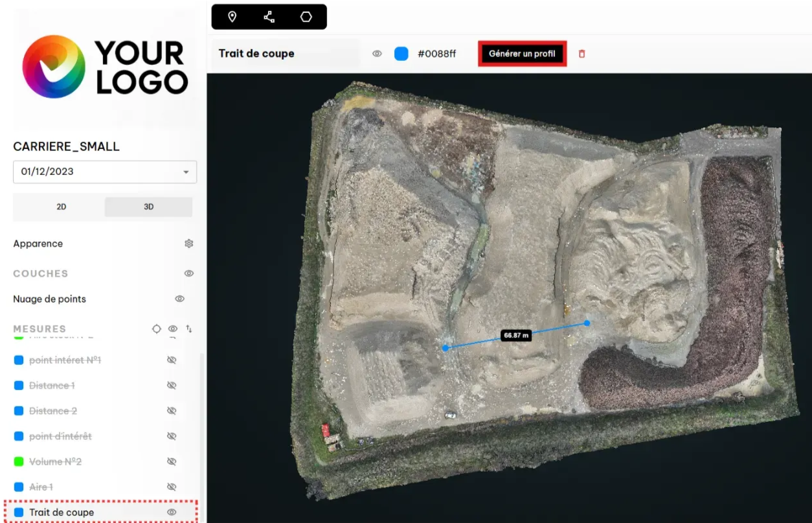This screenshot has width=812, height=523.
Task: Select point d'intérêt in the measures list
Action: pyautogui.click(x=60, y=436)
